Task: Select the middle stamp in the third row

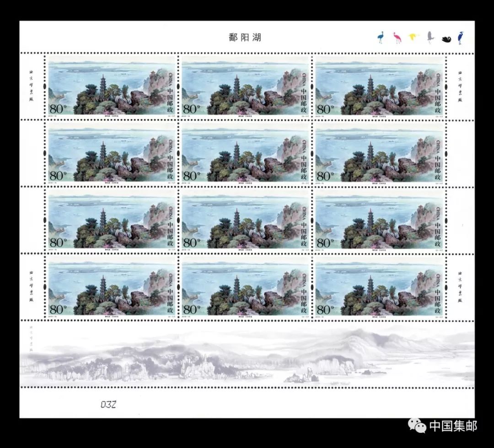Action: (246, 221)
